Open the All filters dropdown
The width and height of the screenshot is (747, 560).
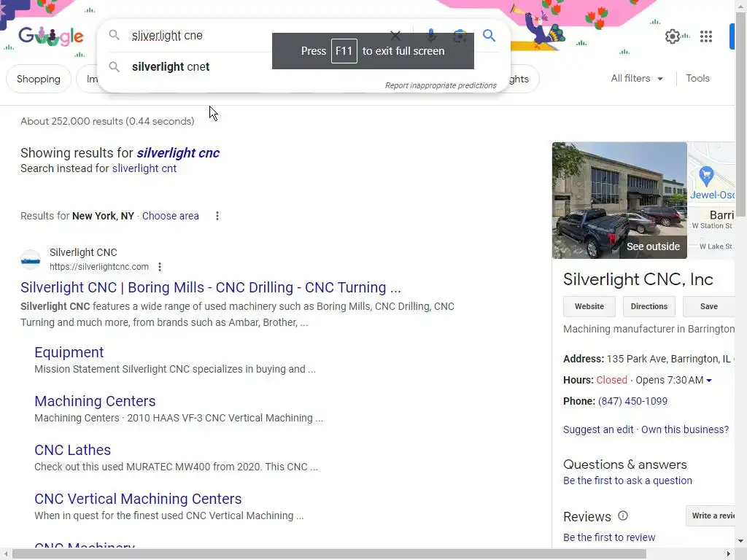[x=636, y=79]
